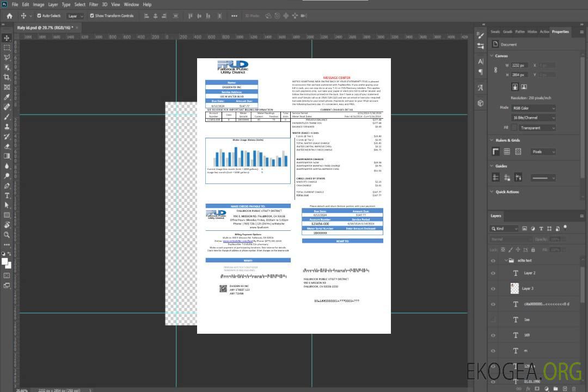Click the canvas height H field
Image resolution: width=588 pixels, height=392 pixels.
pyautogui.click(x=519, y=75)
